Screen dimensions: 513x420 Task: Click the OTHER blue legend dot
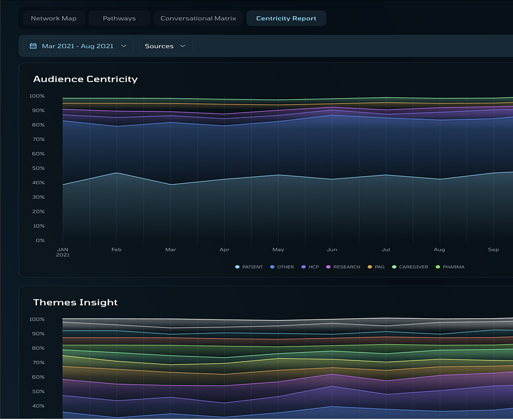272,267
